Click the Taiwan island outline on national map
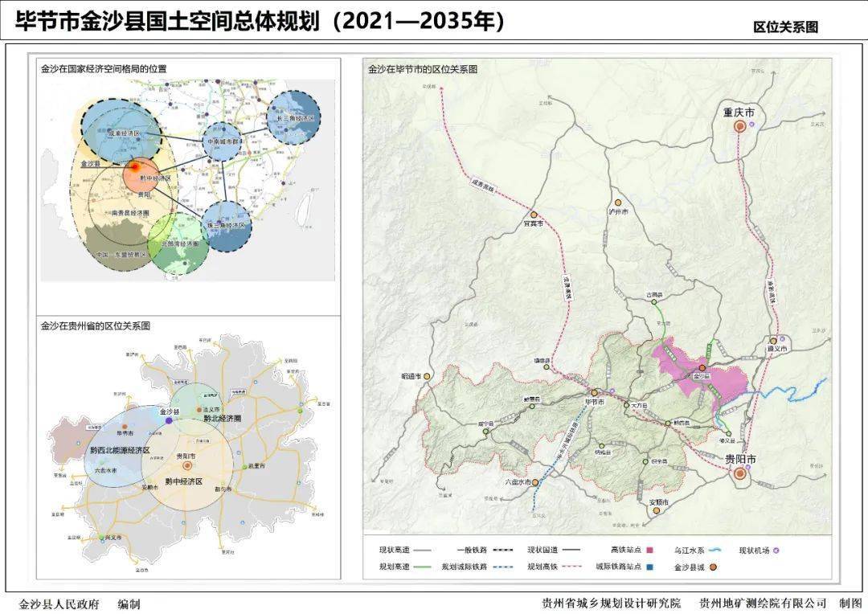Screen dimensions: 868x614 (x=303, y=209)
